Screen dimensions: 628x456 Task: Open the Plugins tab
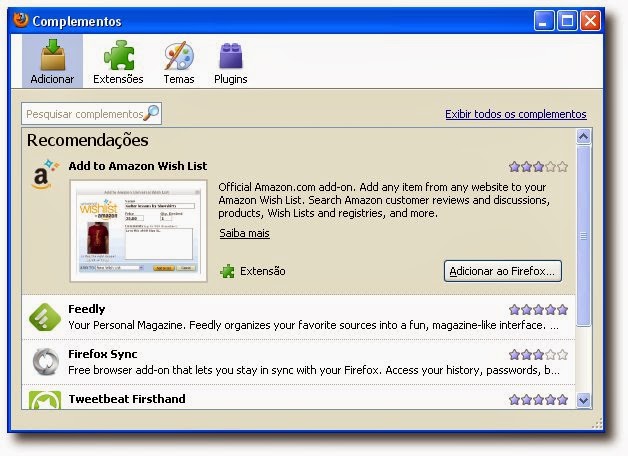[x=231, y=61]
